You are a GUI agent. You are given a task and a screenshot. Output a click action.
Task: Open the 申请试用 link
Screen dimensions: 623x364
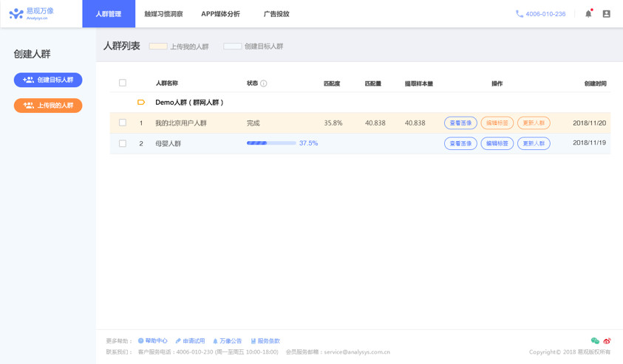pyautogui.click(x=194, y=340)
